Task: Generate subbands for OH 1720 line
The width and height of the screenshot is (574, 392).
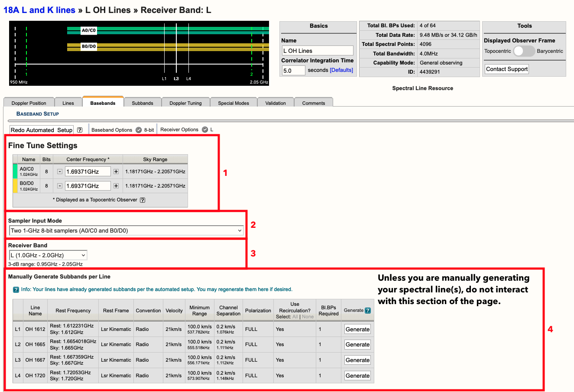Action: (357, 376)
